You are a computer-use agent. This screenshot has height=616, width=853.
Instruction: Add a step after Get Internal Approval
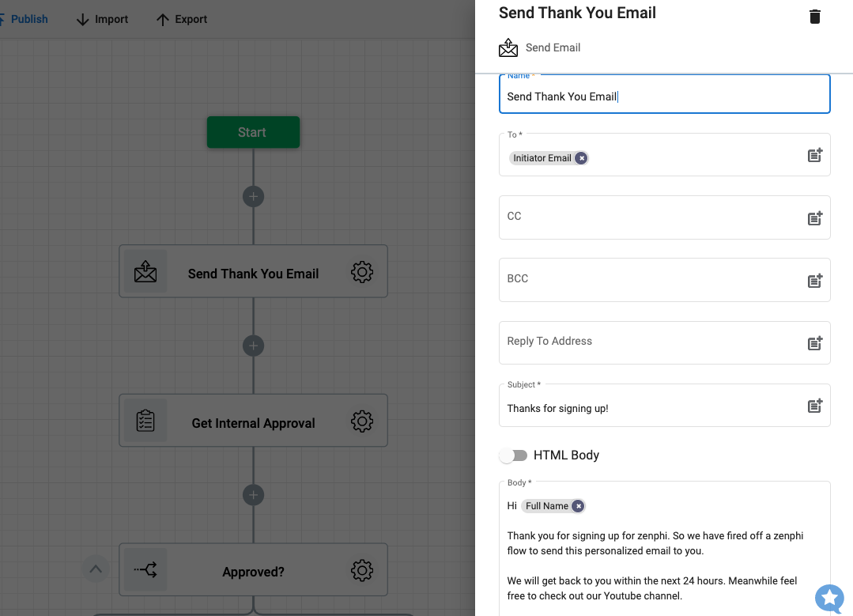pos(253,495)
